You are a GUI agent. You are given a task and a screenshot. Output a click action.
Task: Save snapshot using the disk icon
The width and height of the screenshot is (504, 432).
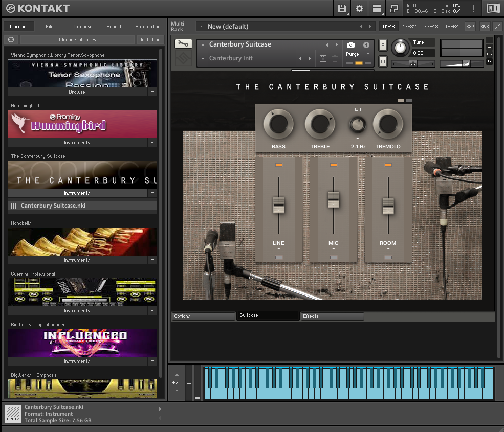pyautogui.click(x=323, y=58)
